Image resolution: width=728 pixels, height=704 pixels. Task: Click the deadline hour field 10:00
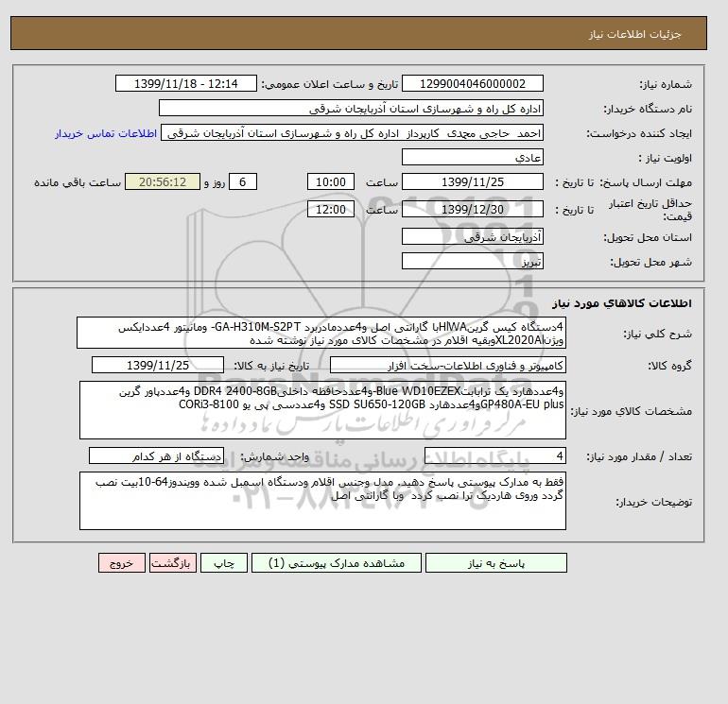(x=331, y=182)
